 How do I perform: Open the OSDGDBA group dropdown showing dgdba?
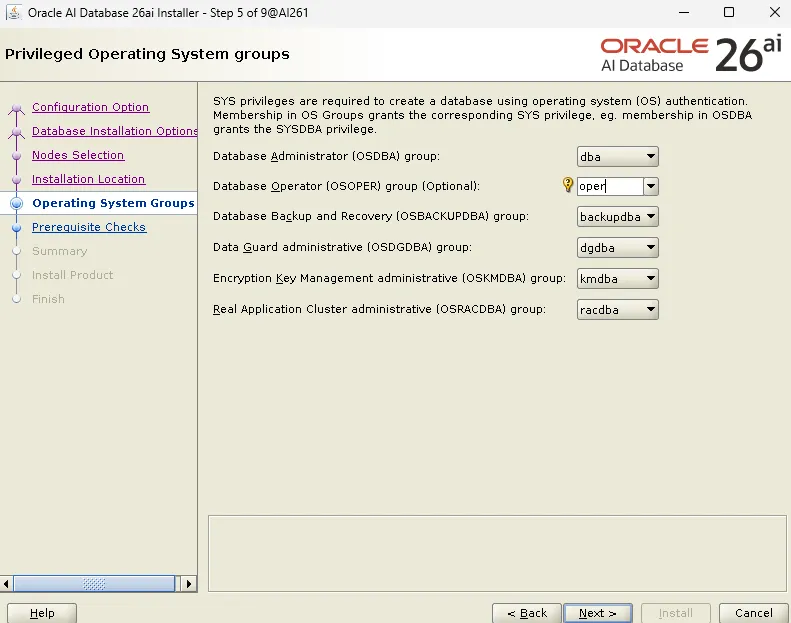(617, 248)
